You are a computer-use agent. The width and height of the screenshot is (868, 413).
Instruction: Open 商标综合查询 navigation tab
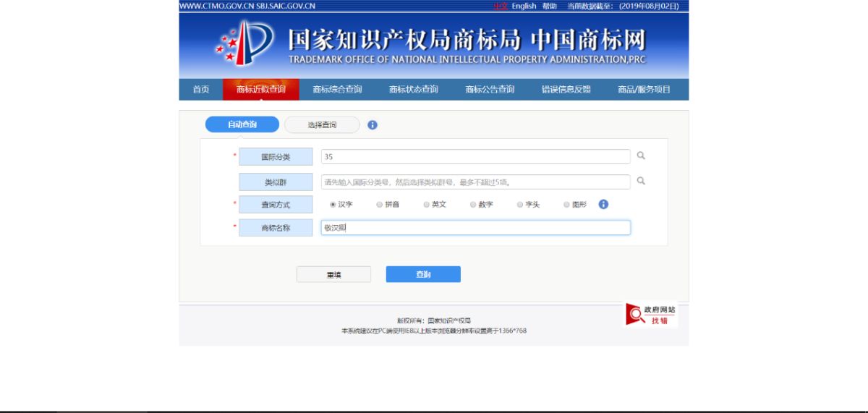337,90
